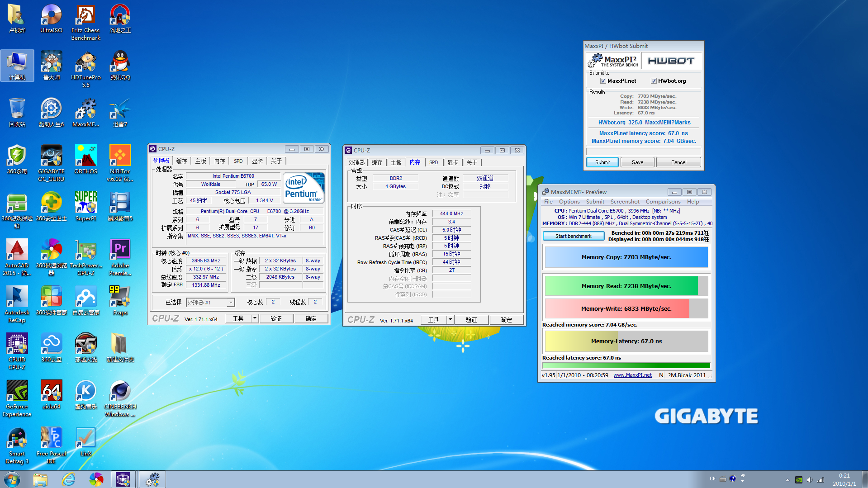Select the Fraps desktop icon
868x488 pixels.
(x=120, y=301)
